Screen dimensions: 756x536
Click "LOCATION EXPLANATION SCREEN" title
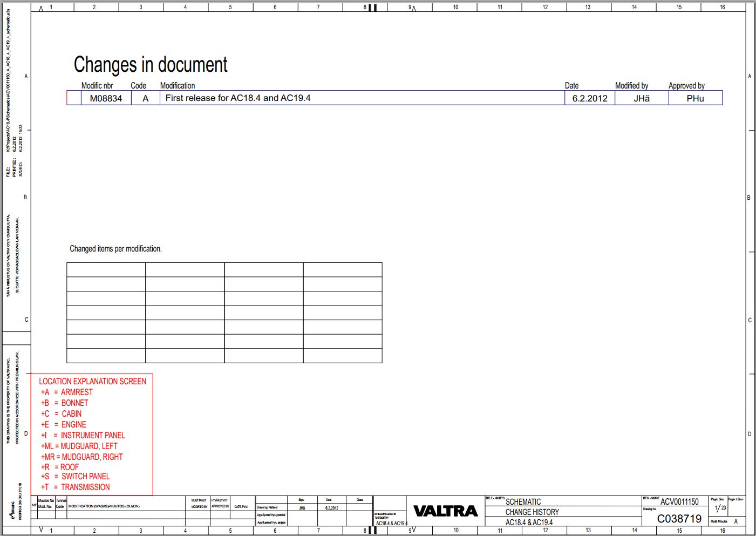point(92,381)
